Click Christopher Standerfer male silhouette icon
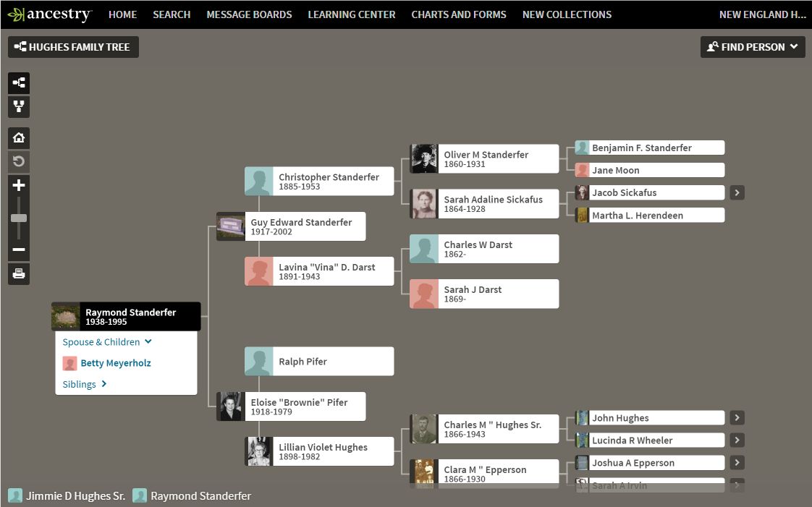This screenshot has width=812, height=507. 258,181
